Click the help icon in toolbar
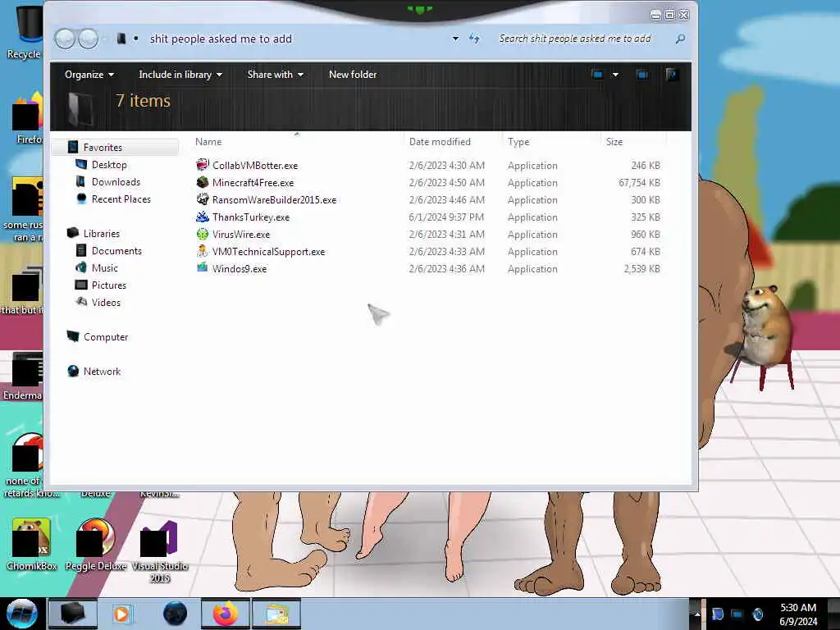The height and width of the screenshot is (630, 840). tap(671, 75)
